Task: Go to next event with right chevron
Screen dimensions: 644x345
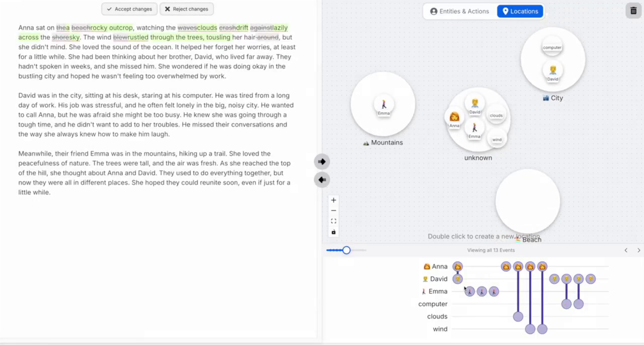Action: click(x=639, y=250)
